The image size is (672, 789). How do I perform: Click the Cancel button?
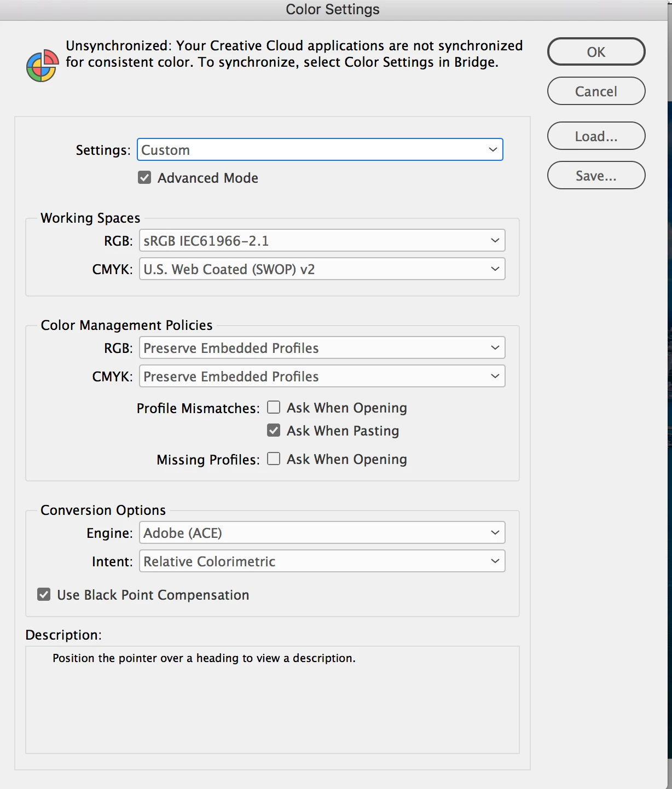tap(596, 91)
